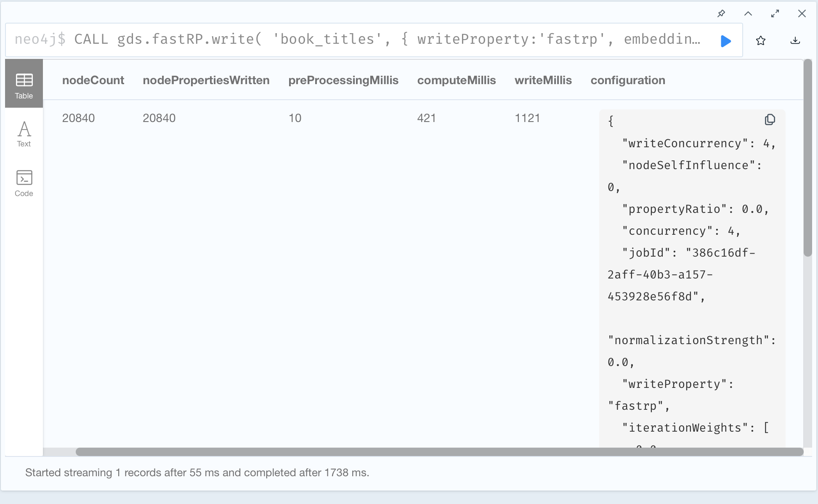818x504 pixels.
Task: Click the copy configuration icon
Action: [x=770, y=120]
